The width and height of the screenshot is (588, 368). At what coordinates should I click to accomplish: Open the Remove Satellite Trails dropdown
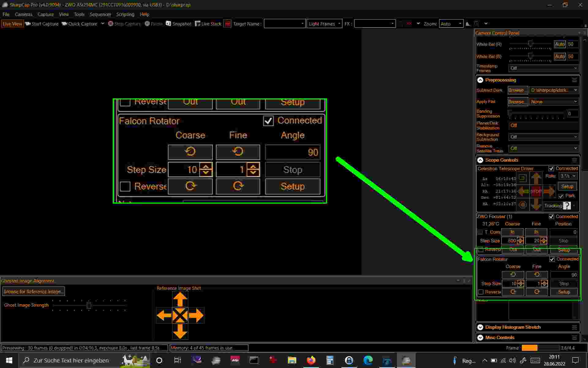[543, 148]
